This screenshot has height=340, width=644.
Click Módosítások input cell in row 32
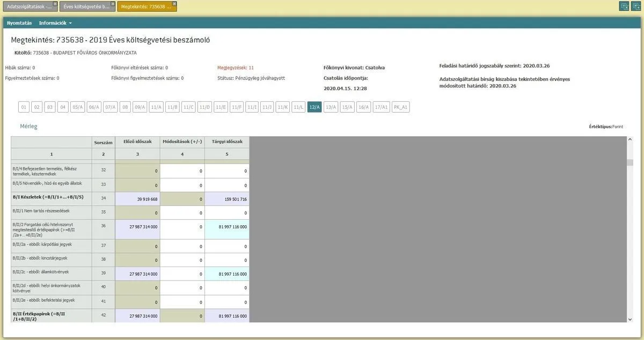[x=182, y=171]
